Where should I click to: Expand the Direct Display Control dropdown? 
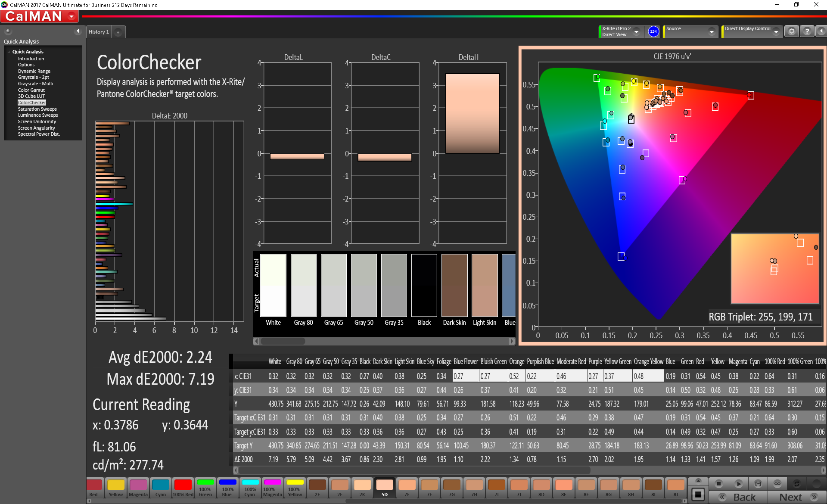pyautogui.click(x=776, y=31)
